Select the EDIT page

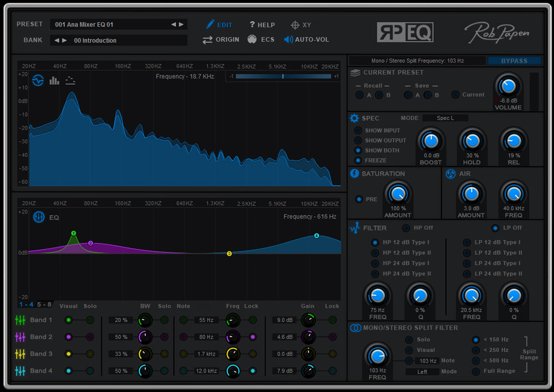click(219, 24)
